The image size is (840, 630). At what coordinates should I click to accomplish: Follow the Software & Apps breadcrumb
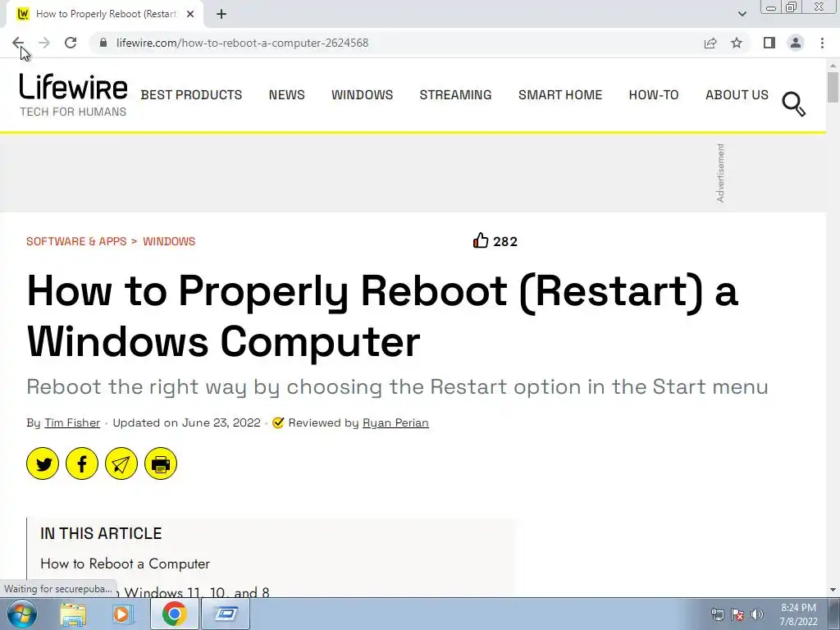[76, 242]
